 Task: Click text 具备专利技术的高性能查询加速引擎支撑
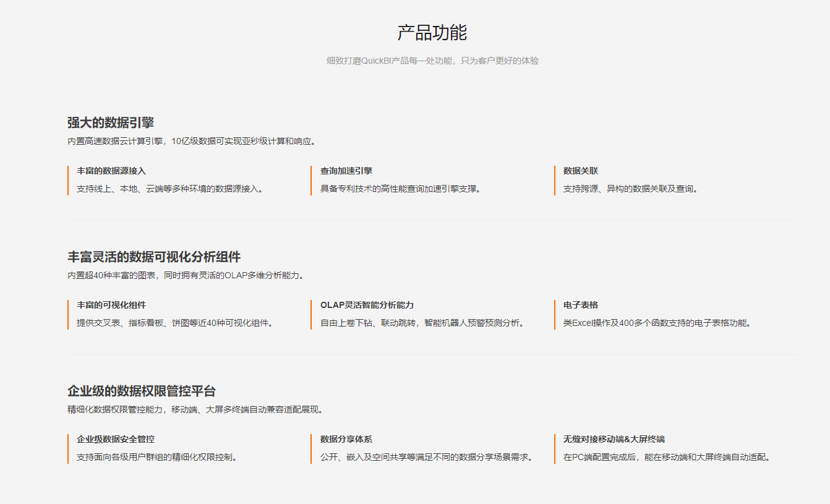pos(400,189)
